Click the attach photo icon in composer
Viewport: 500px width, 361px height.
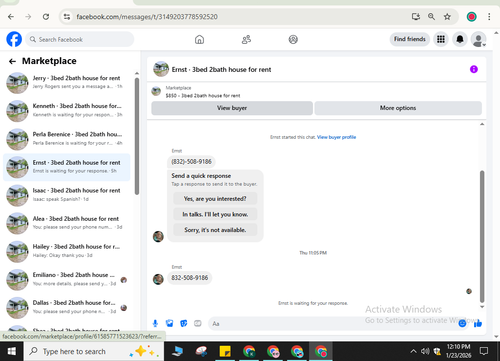click(169, 323)
